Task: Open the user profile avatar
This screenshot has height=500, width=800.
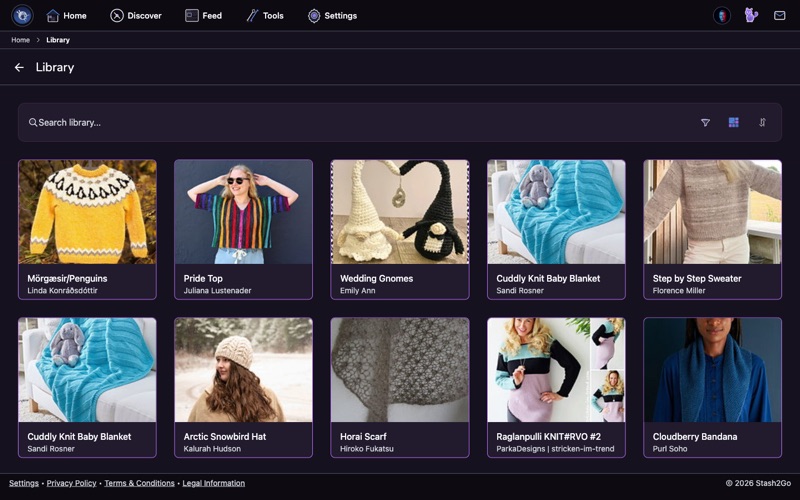Action: (722, 15)
